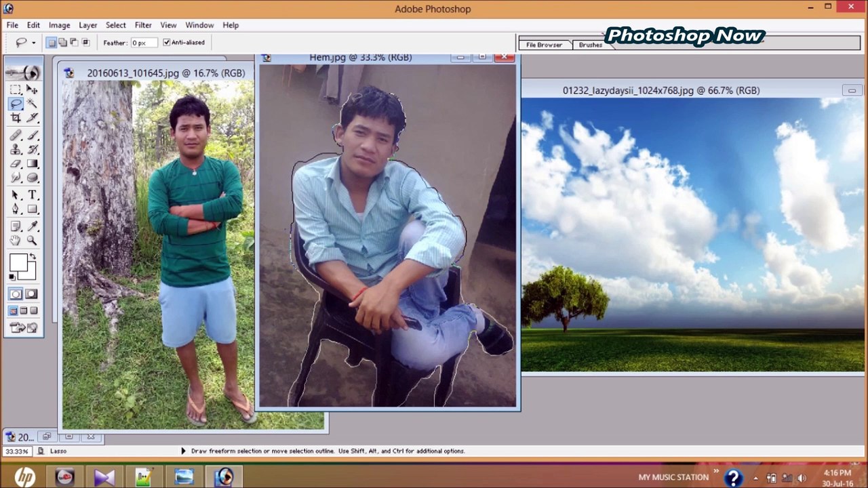Select the Eraser tool
Screen dimensions: 868x488
pyautogui.click(x=16, y=164)
